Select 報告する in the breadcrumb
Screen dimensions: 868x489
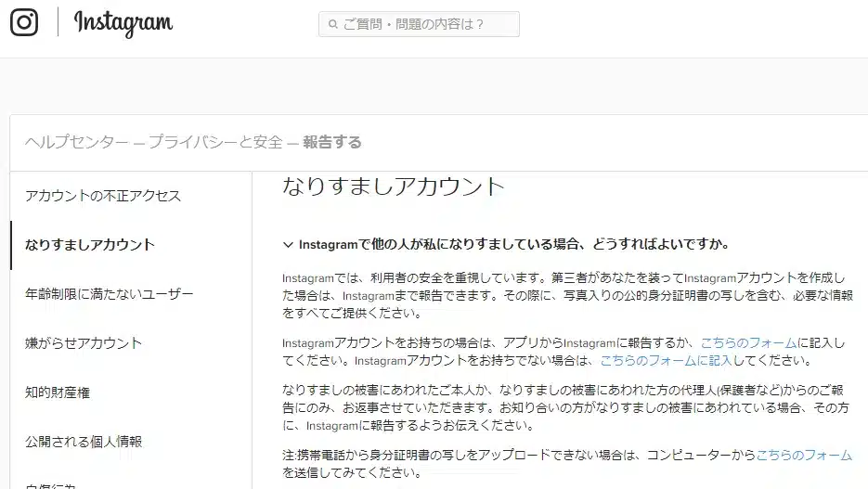click(x=332, y=142)
